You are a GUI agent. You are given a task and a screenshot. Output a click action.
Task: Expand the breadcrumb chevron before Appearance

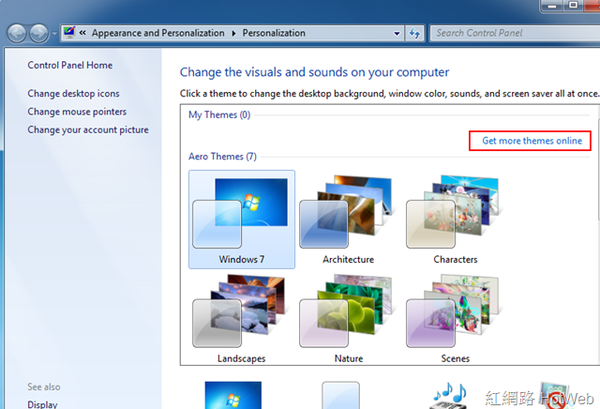click(x=82, y=33)
